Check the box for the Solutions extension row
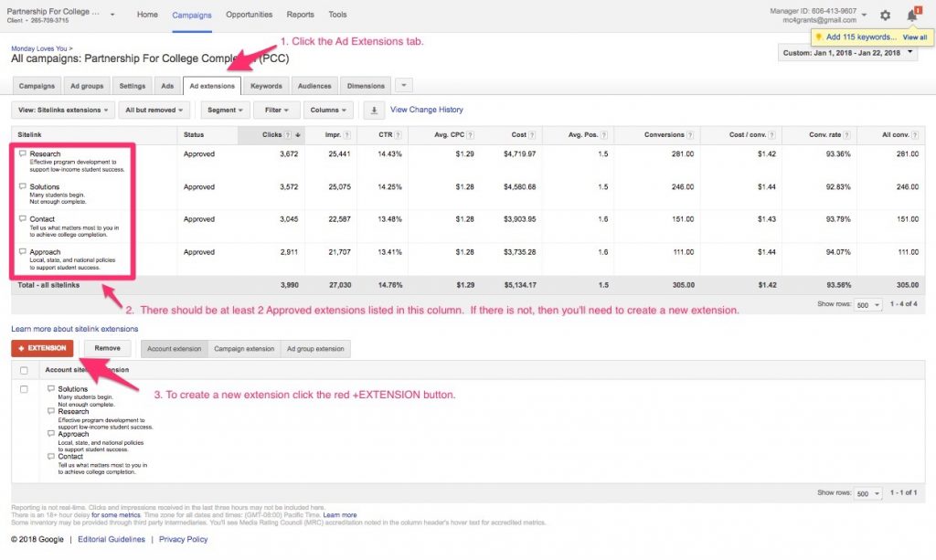This screenshot has height=560, width=936. 24,389
